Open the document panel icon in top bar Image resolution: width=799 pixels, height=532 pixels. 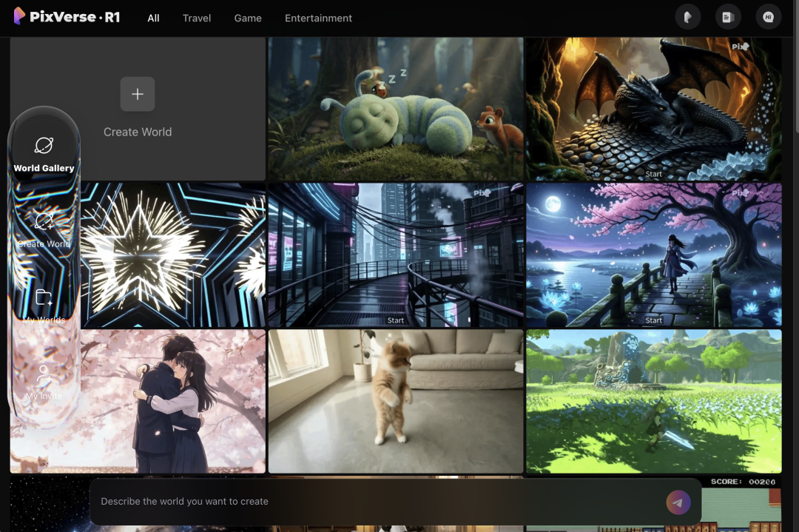coord(728,17)
